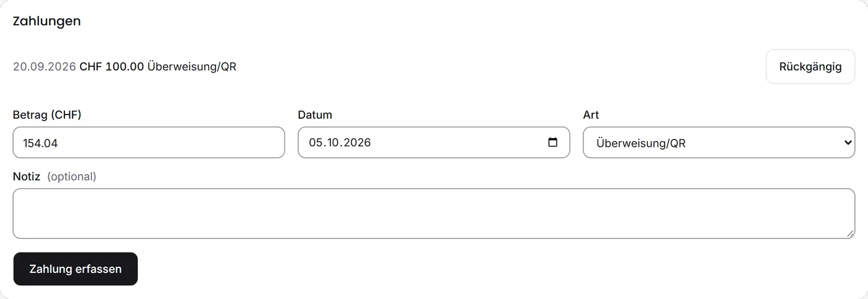Click the CHF 100.00 recorded amount
Viewport: 868px width, 299px height.
pos(112,66)
